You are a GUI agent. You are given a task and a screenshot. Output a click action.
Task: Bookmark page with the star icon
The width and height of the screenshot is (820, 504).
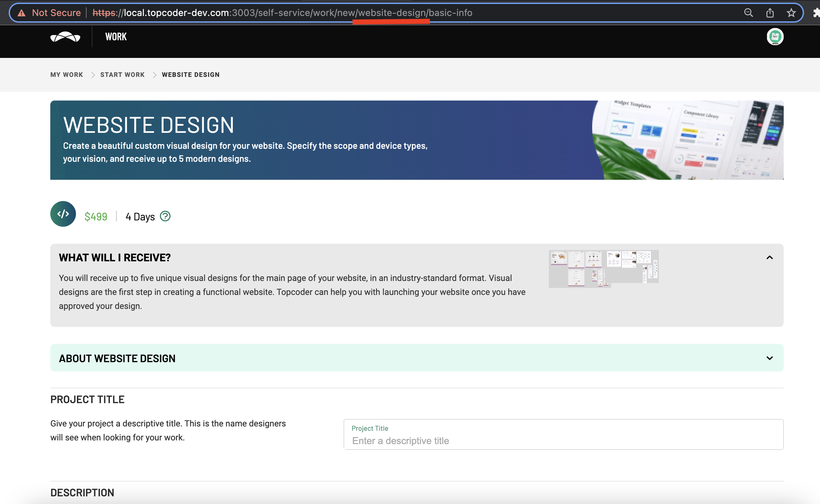(791, 13)
